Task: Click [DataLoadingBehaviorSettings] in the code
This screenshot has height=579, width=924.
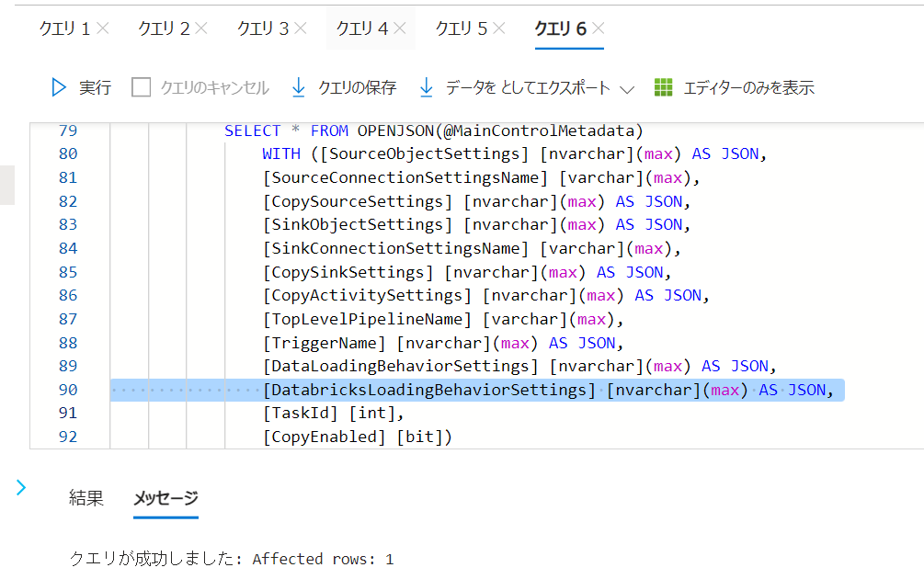Action: point(401,367)
